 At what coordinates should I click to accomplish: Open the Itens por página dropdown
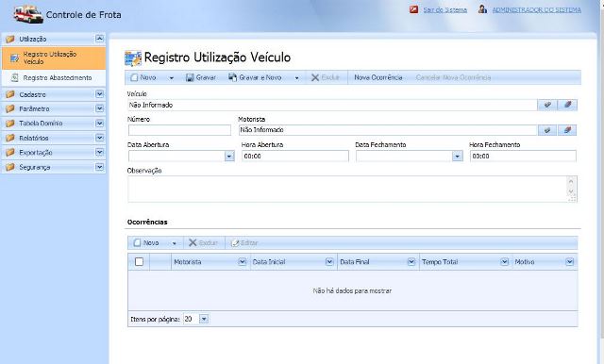pyautogui.click(x=204, y=319)
